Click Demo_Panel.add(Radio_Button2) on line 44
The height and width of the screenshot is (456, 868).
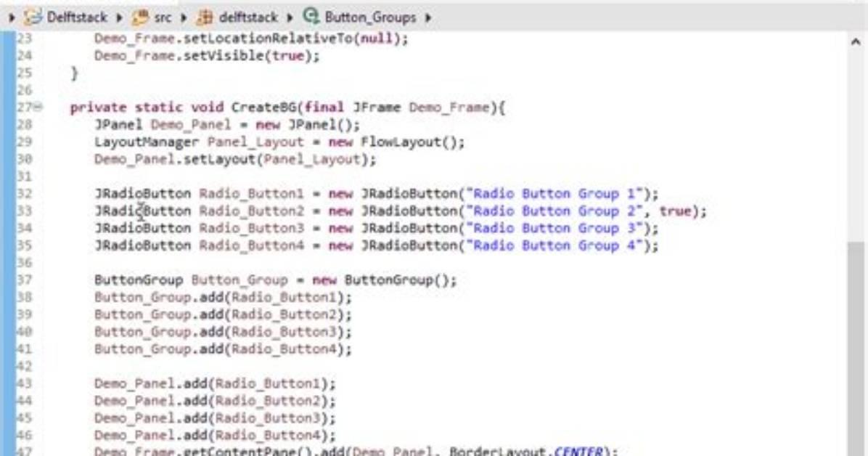pyautogui.click(x=211, y=401)
